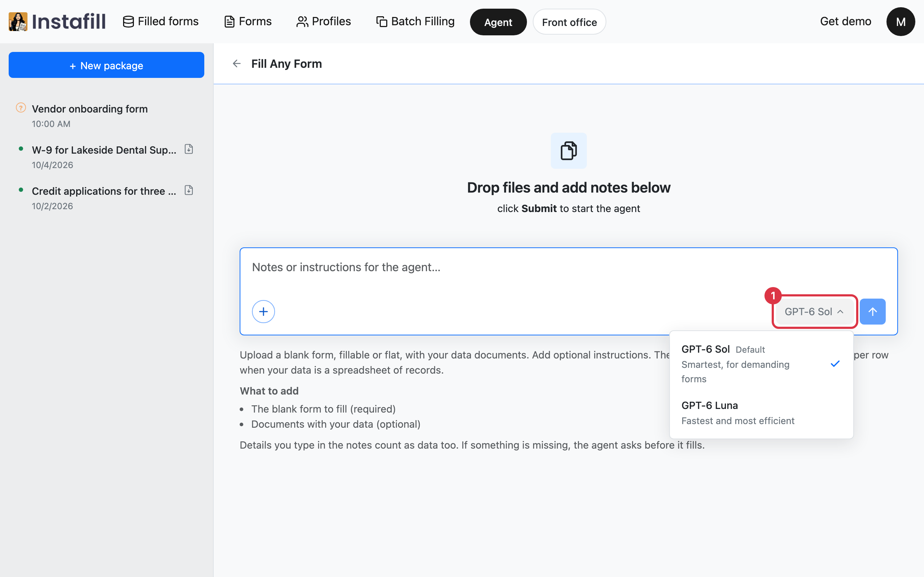Collapse the GPT-6 Sol model dropdown
This screenshot has width=924, height=577.
coord(814,311)
